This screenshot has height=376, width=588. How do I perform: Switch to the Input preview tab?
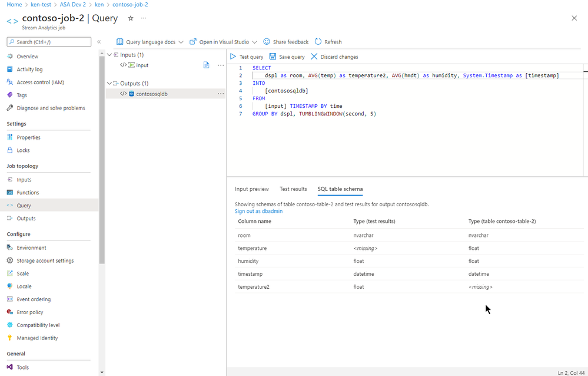[252, 189]
